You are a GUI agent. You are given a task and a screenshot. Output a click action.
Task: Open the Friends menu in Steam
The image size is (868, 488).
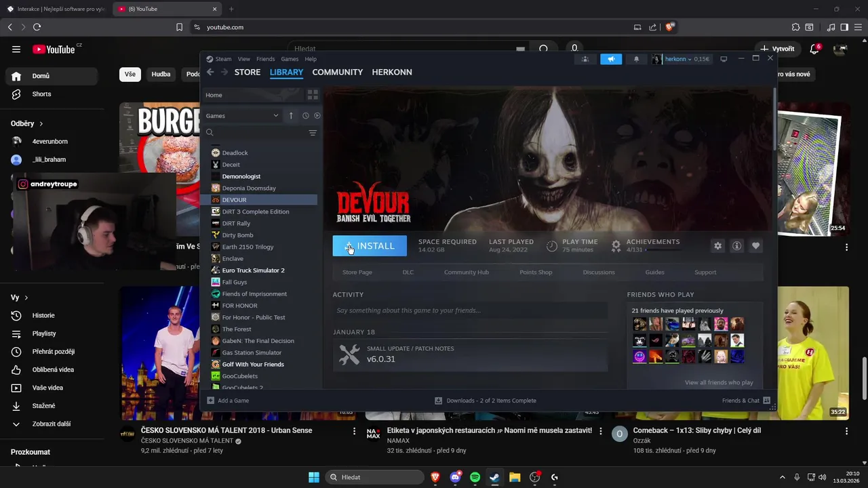[266, 59]
